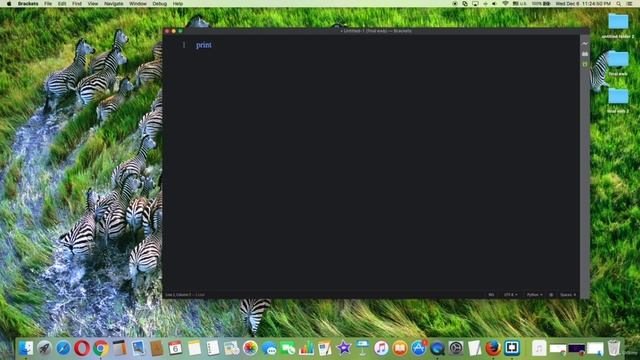Select the 'final web 2' desktop folder

coord(618,100)
